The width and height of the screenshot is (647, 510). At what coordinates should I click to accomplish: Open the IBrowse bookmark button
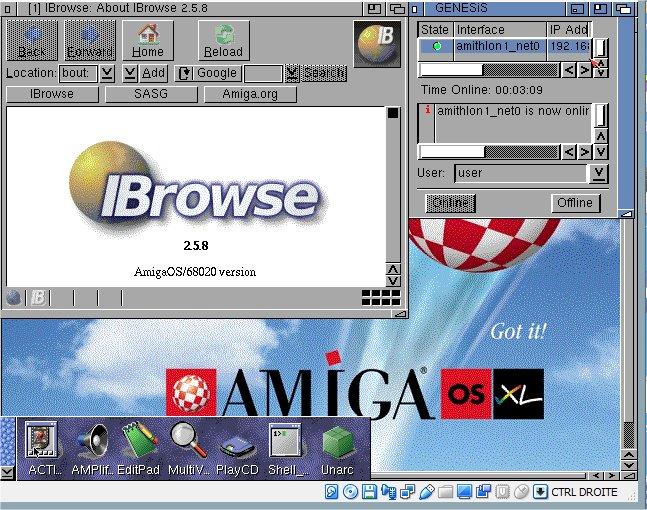(52, 94)
